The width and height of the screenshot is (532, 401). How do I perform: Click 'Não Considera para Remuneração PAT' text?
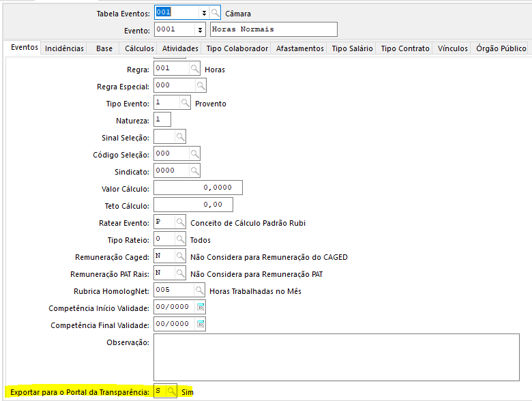coord(256,274)
